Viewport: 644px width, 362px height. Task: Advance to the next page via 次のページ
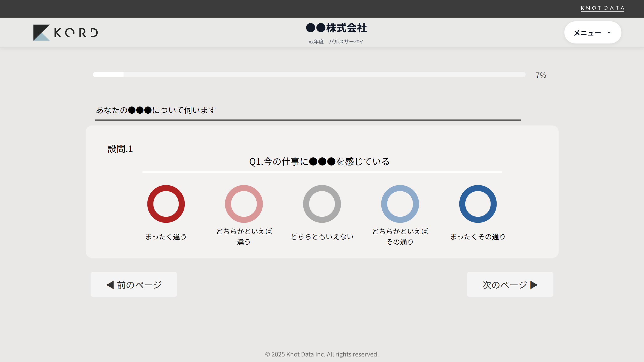coord(510,284)
